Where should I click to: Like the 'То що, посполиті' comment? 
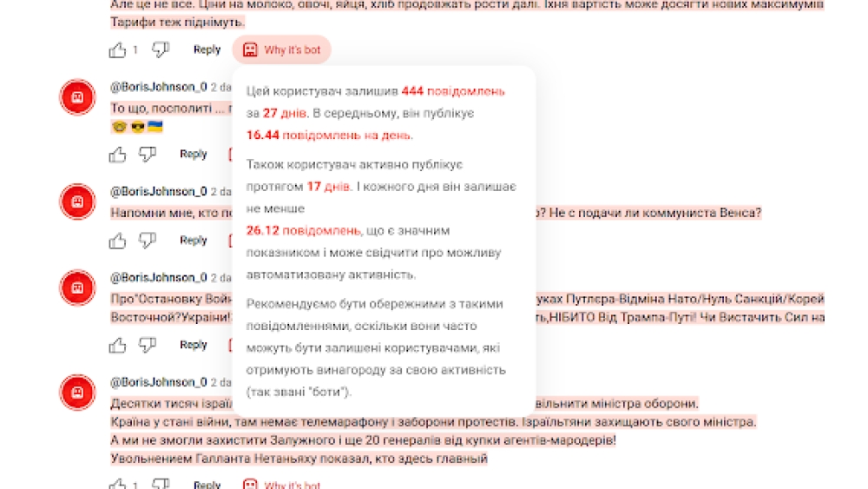[117, 154]
